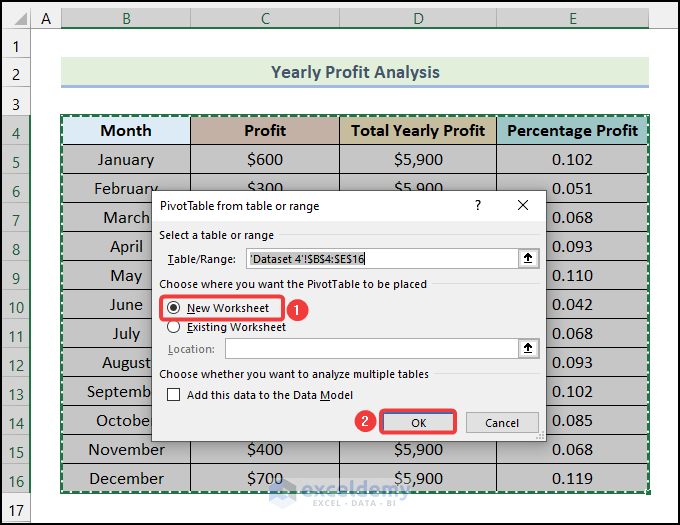Click the Location collapse dialog arrow icon
The width and height of the screenshot is (680, 525).
click(528, 349)
